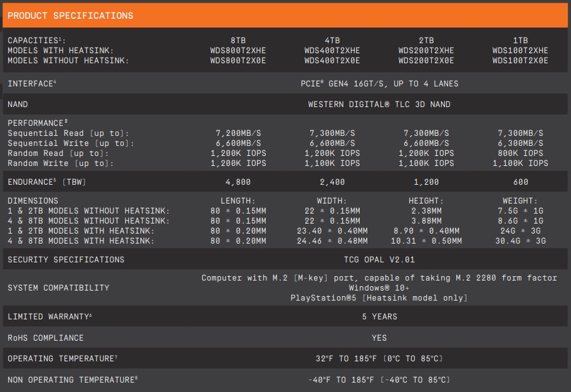
Task: Select the "2TB" capacity heading
Action: point(426,41)
